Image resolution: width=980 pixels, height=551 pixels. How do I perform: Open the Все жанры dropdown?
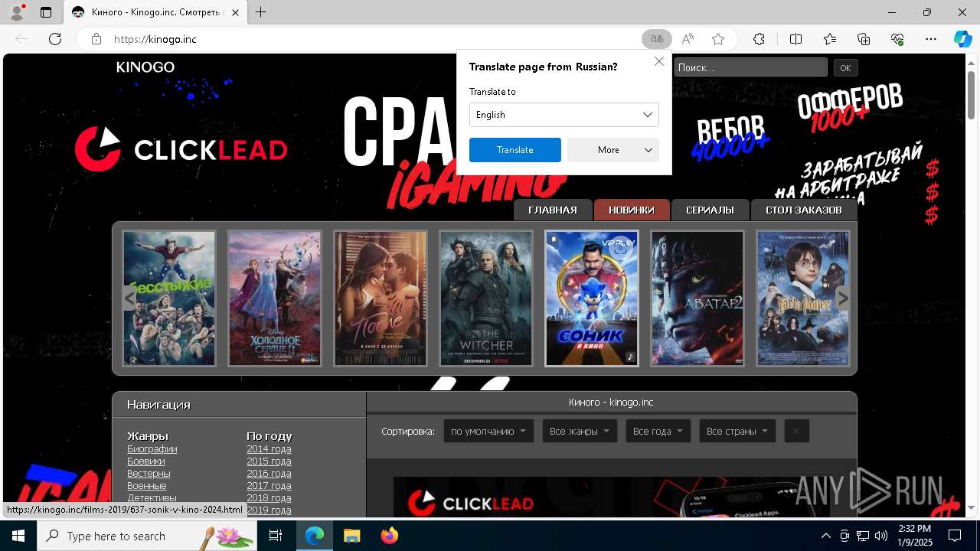pos(580,431)
